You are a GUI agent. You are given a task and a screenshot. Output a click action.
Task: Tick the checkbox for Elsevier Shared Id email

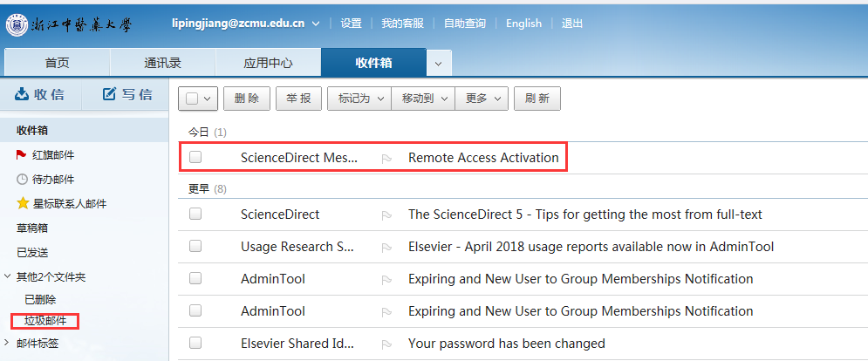[x=195, y=343]
